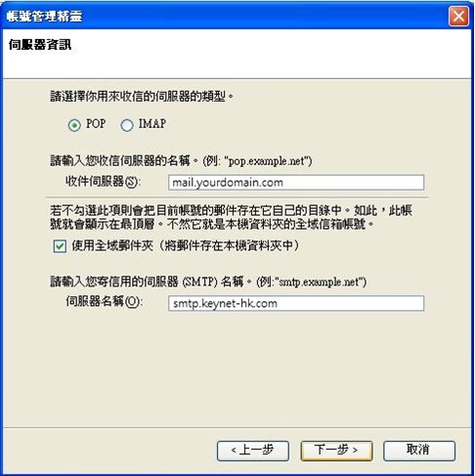Focus the 收件伺服器 field with mail.yourdomain.com

point(296,183)
